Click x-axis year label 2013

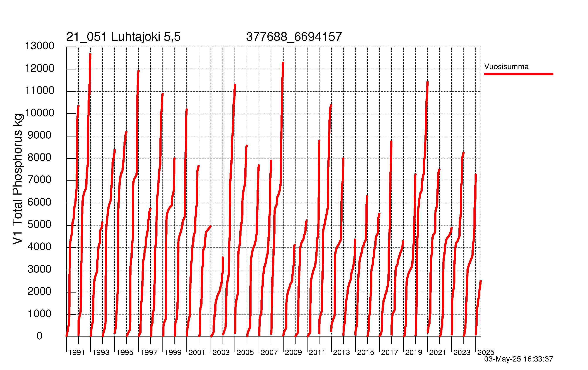341,352
